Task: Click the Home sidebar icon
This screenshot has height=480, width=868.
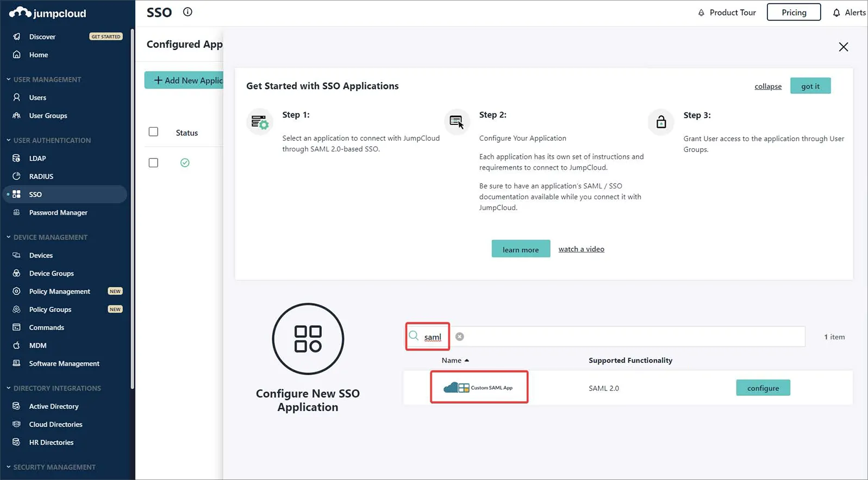Action: 17,55
